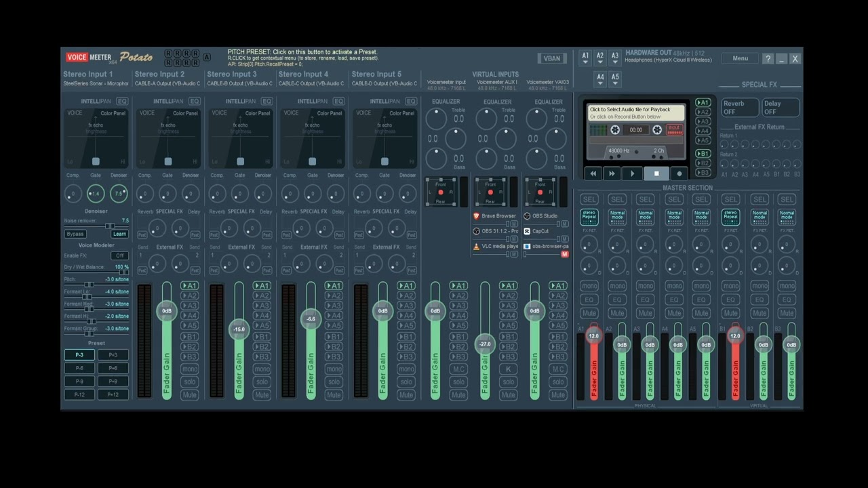Change the stereo Repeat mode on the A1 bus
Screen dimensions: 868x488
click(589, 218)
